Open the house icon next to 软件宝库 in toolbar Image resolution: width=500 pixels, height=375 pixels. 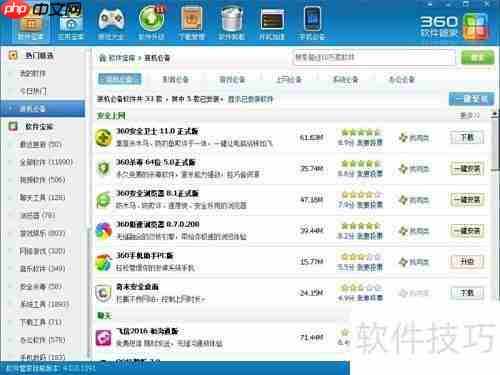(70, 23)
